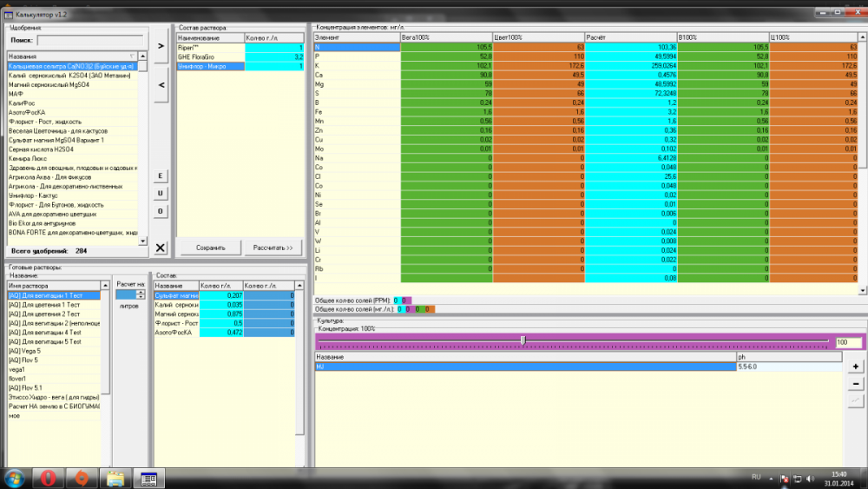The height and width of the screenshot is (489, 868).
Task: Click the Поиск fertilizer search field
Action: [90, 41]
